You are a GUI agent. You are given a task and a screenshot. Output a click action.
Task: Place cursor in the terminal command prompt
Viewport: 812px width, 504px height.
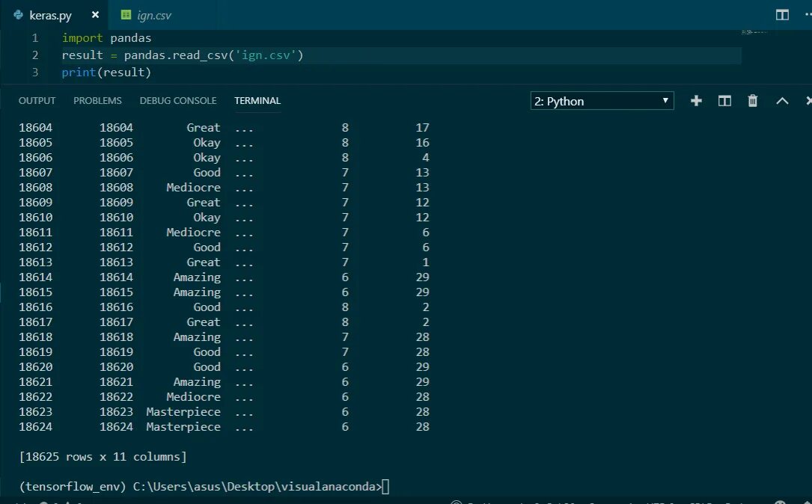(x=386, y=487)
